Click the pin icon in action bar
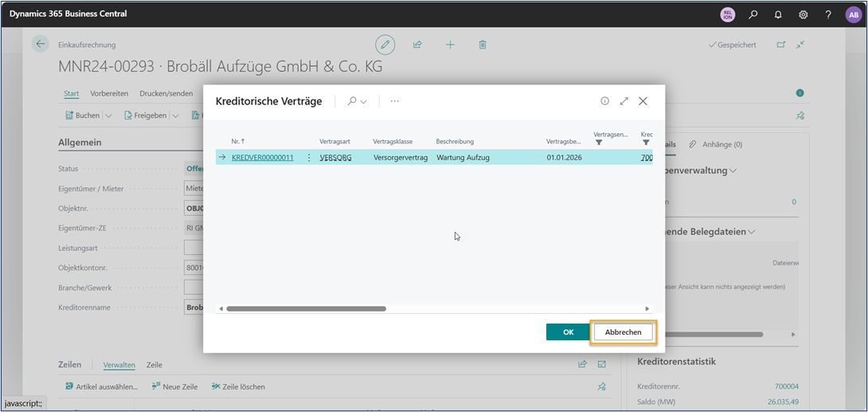This screenshot has height=412, width=868. click(800, 116)
